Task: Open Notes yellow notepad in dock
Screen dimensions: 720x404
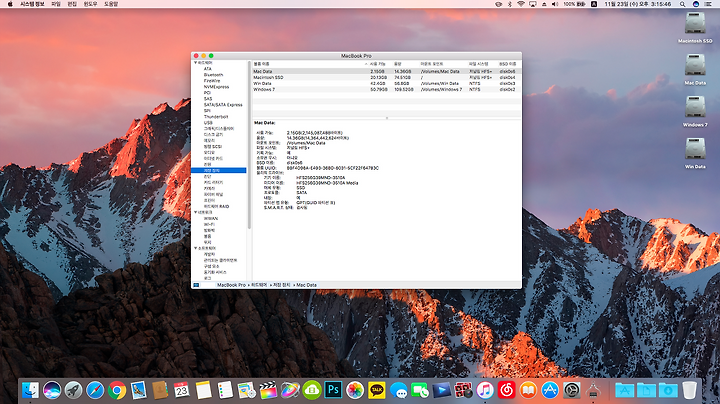Action: 203,390
